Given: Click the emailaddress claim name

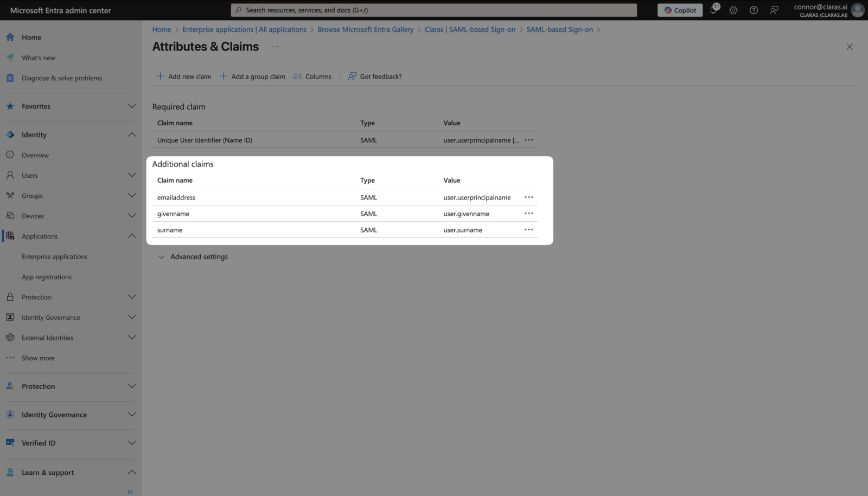Looking at the screenshot, I should [x=176, y=197].
